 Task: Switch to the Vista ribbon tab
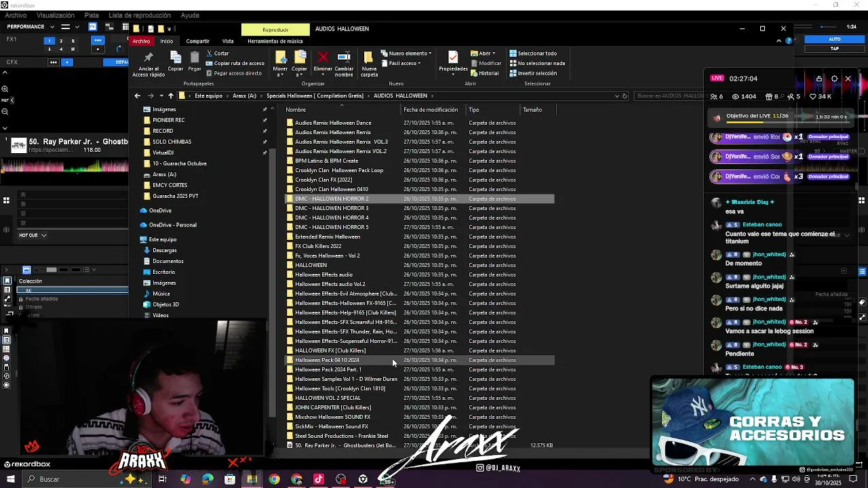click(228, 41)
